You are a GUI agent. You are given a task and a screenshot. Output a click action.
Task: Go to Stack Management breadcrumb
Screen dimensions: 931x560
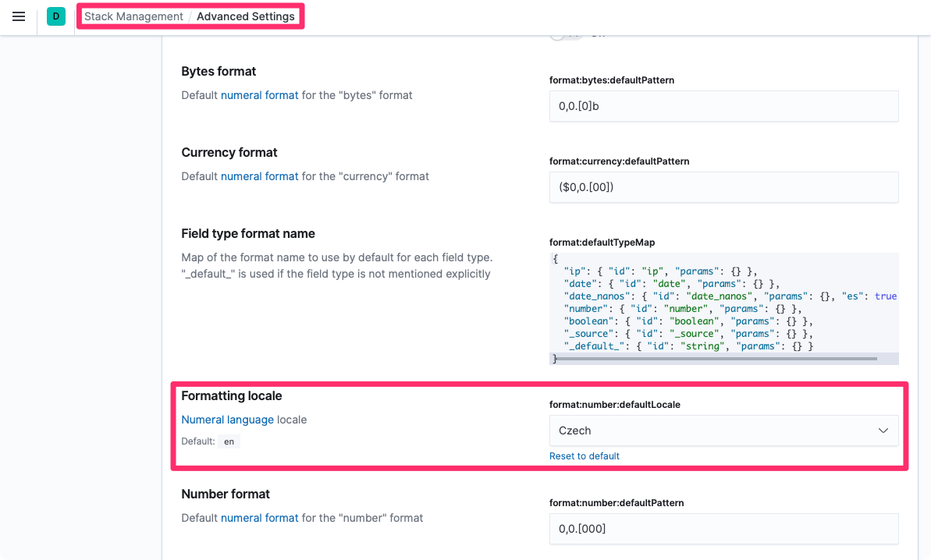coord(133,16)
